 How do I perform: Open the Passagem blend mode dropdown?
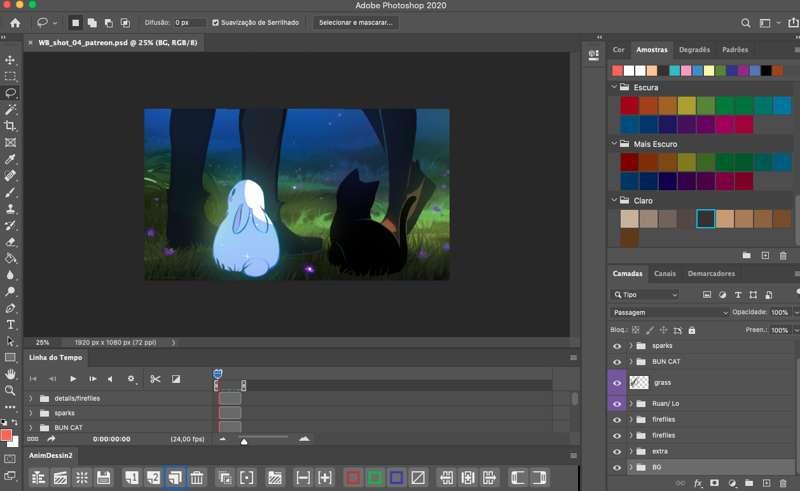[669, 312]
